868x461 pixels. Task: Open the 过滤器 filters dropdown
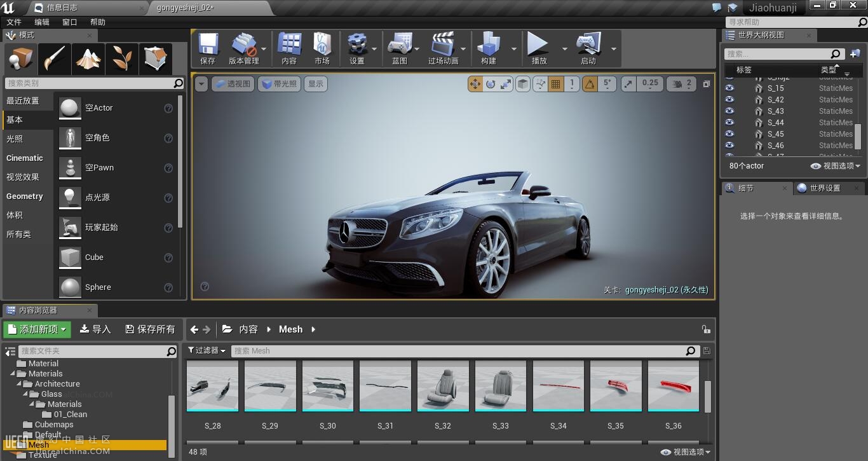(x=207, y=350)
